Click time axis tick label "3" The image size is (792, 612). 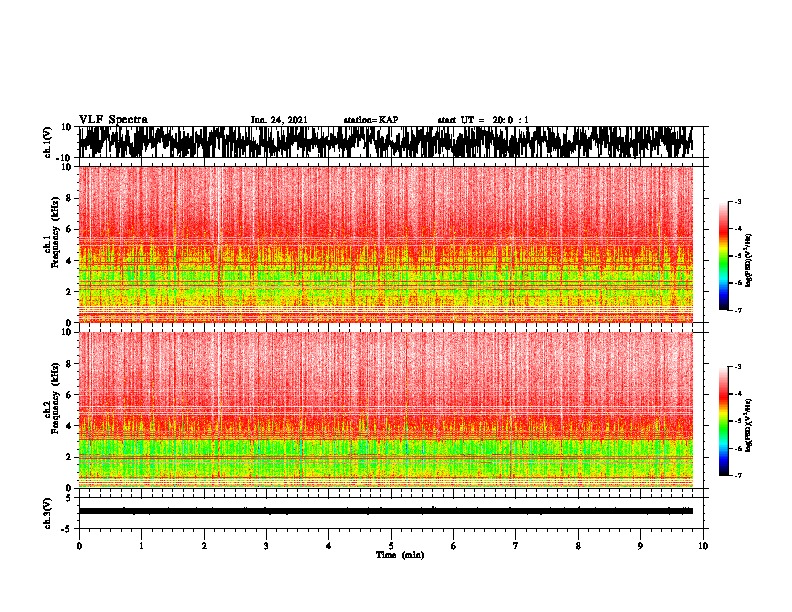tap(266, 546)
